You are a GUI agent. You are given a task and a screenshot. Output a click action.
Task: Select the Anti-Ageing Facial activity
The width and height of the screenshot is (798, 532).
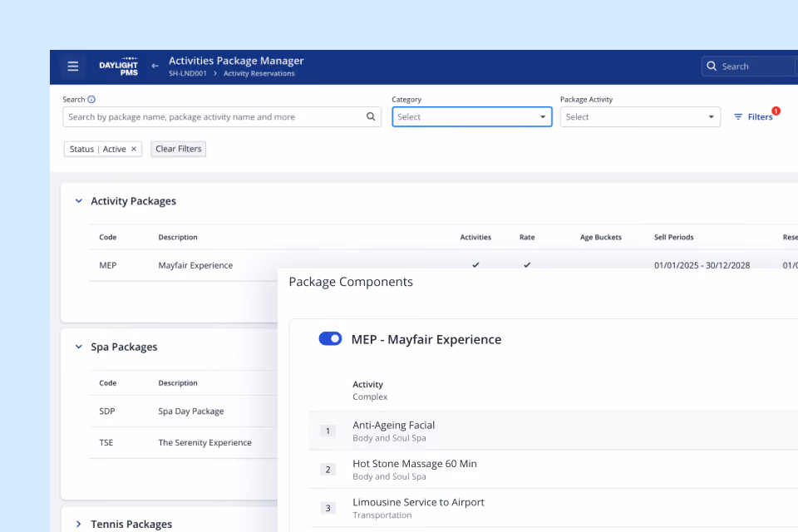(393, 425)
